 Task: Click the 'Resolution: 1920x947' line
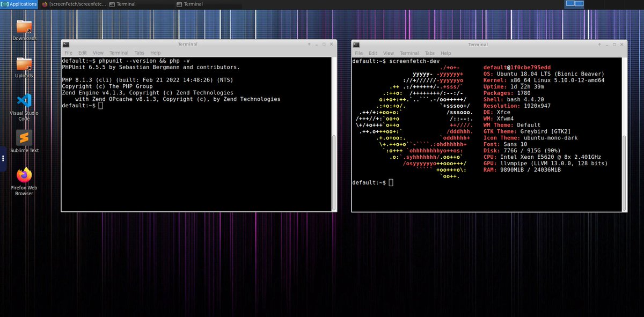click(x=517, y=106)
